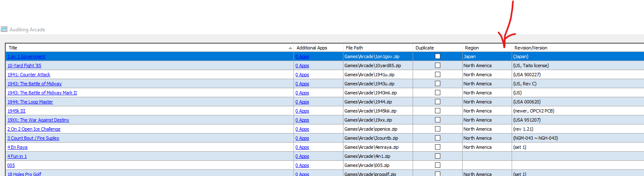
Task: Sort by Revision/Version column header
Action: coord(578,48)
